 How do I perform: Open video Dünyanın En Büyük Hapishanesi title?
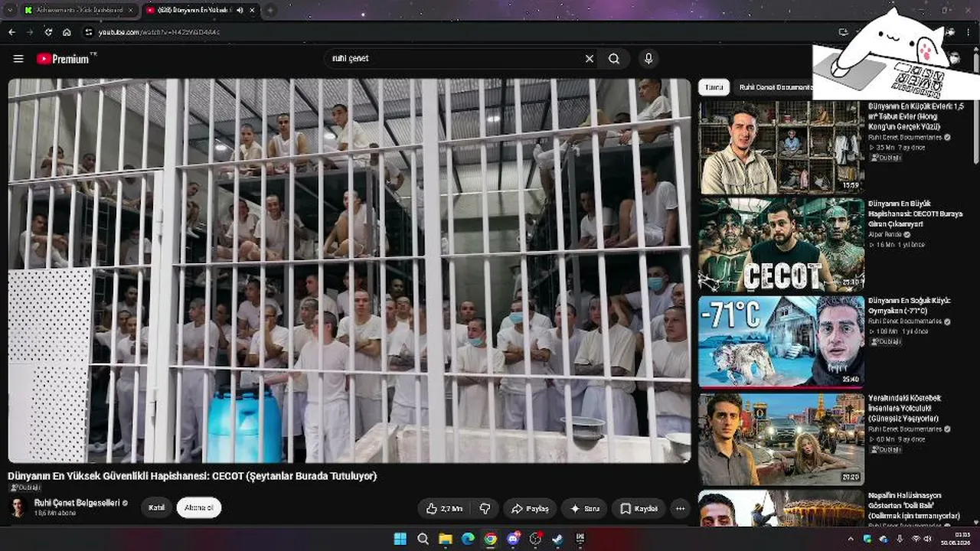[x=916, y=214]
